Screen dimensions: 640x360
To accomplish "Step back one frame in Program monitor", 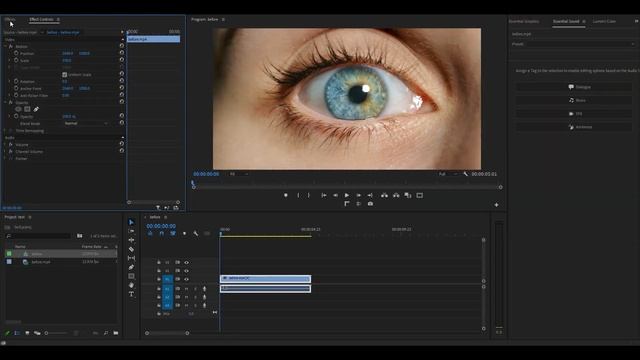I will tap(335, 196).
